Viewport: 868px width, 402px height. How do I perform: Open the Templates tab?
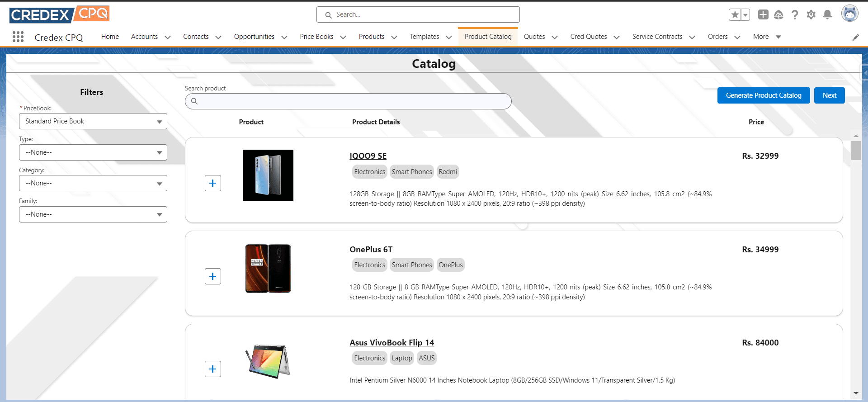[425, 37]
